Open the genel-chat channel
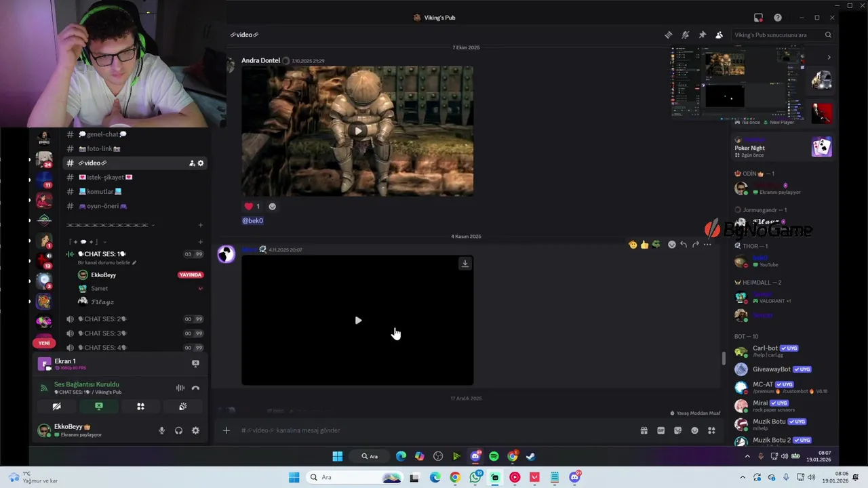 [134, 134]
